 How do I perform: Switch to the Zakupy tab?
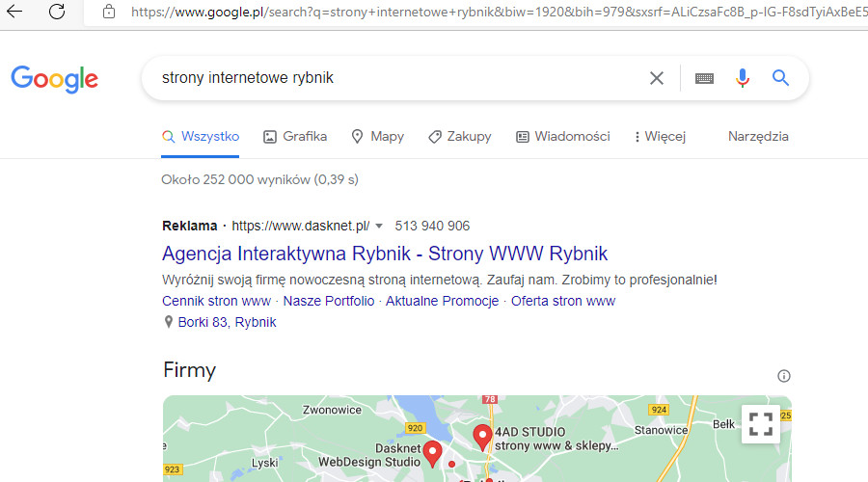459,137
